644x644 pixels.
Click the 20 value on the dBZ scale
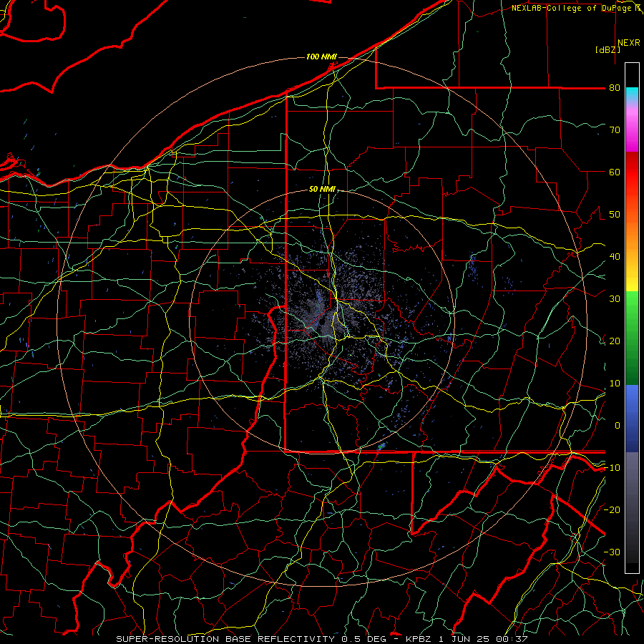615,341
